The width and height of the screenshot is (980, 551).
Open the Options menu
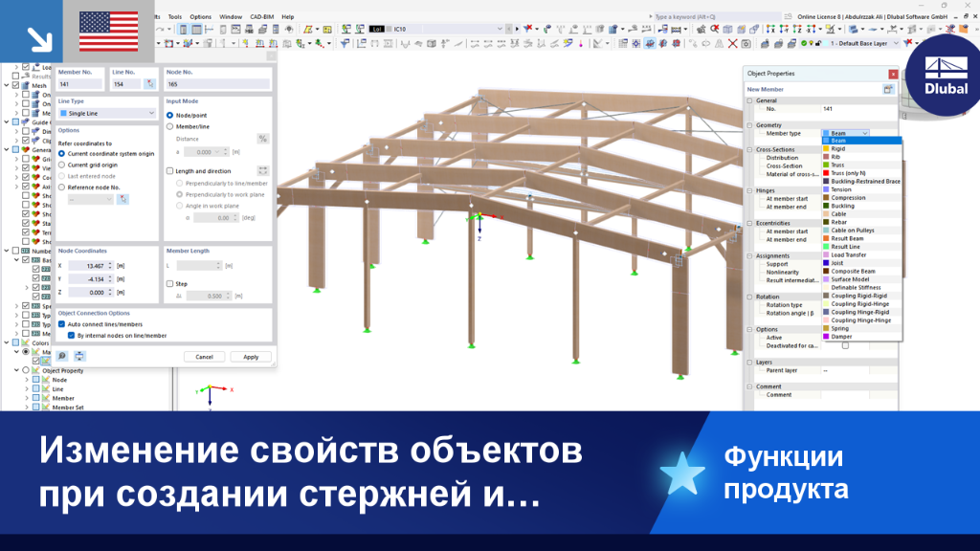click(x=201, y=17)
